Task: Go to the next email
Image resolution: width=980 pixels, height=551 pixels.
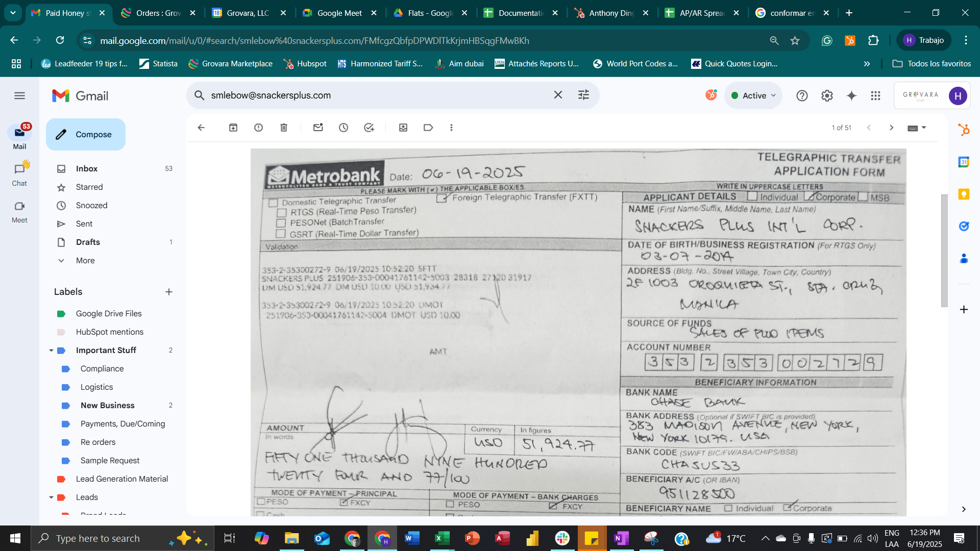Action: pyautogui.click(x=891, y=128)
